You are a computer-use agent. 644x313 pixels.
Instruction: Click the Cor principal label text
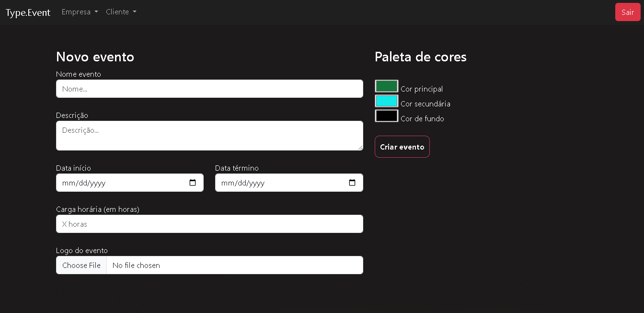(x=421, y=89)
